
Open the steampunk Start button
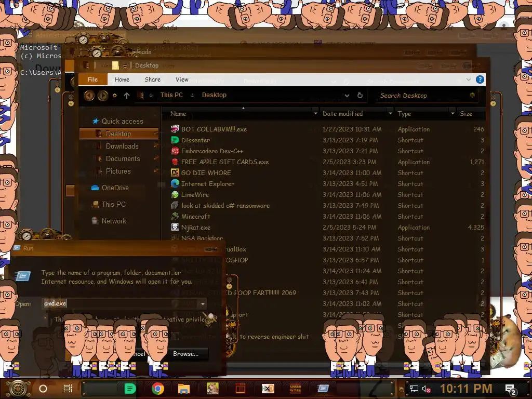point(18,389)
